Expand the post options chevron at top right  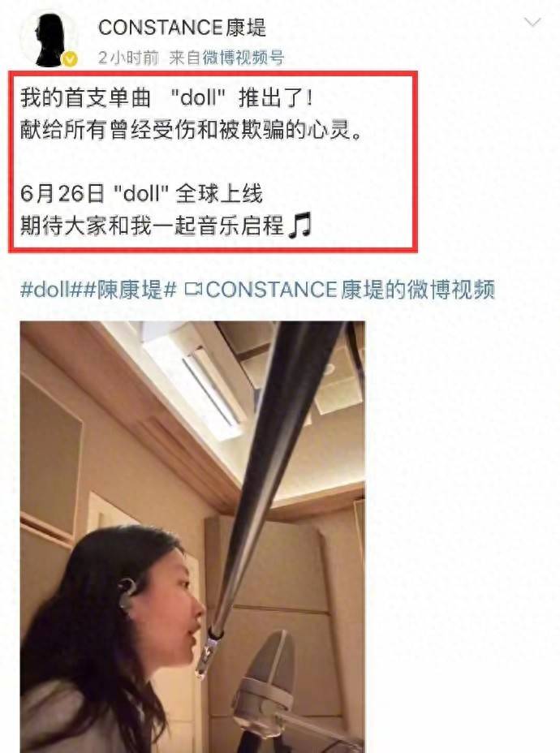(x=532, y=22)
